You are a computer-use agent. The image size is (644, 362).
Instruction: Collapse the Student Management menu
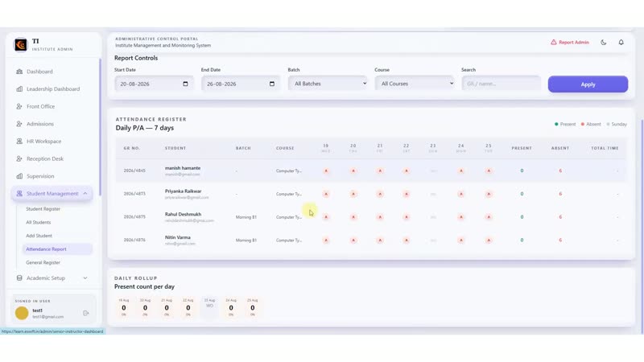coord(52,193)
